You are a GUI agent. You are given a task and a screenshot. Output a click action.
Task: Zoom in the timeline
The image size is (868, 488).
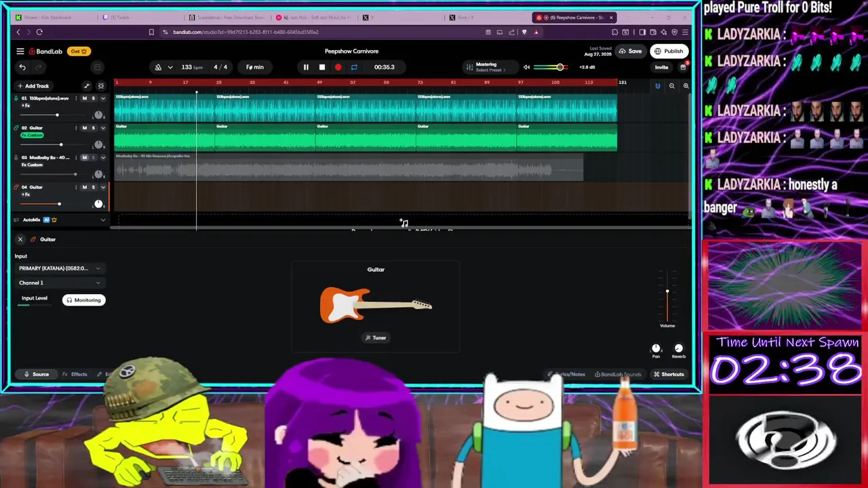click(686, 86)
